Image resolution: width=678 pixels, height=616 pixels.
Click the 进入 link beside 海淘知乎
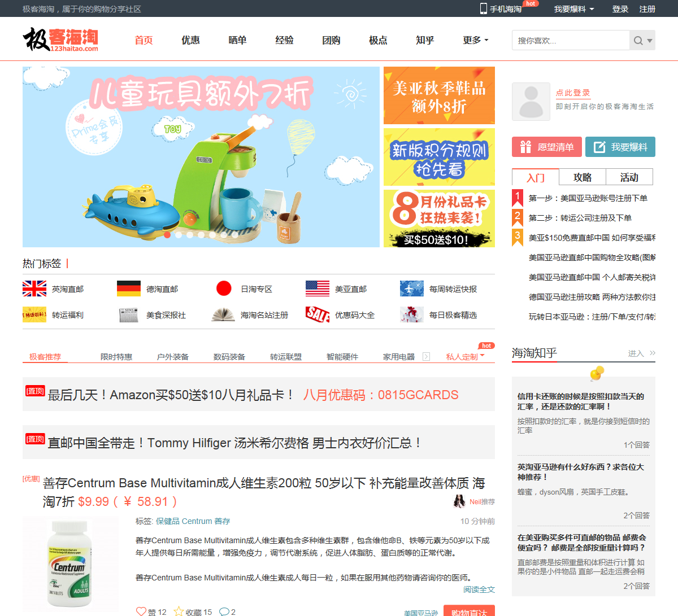(x=636, y=353)
